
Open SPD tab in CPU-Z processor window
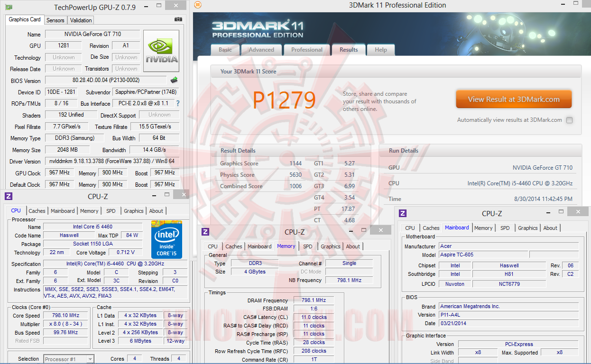click(x=111, y=211)
